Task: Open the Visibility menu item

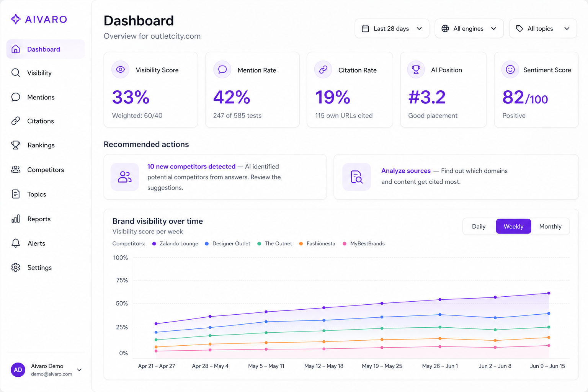Action: (46, 73)
